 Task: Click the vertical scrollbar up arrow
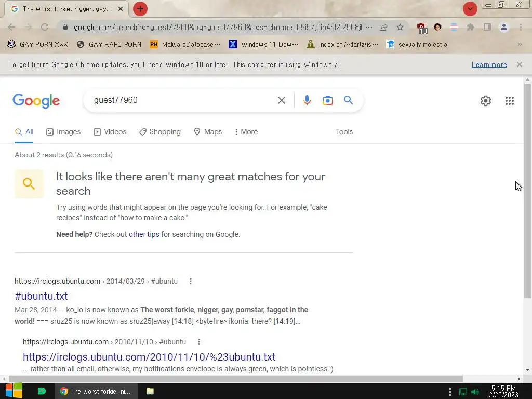click(x=527, y=79)
